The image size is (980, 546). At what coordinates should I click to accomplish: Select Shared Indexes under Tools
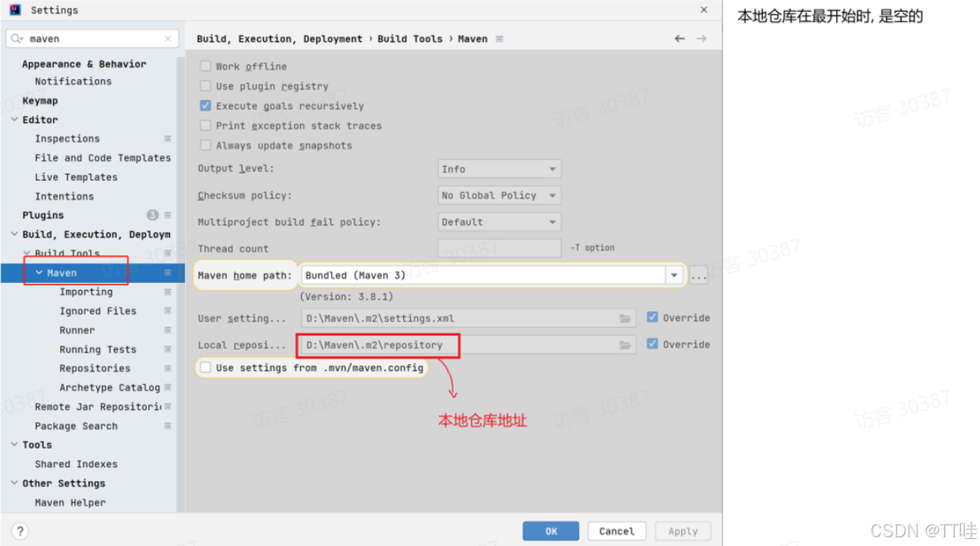(x=76, y=464)
